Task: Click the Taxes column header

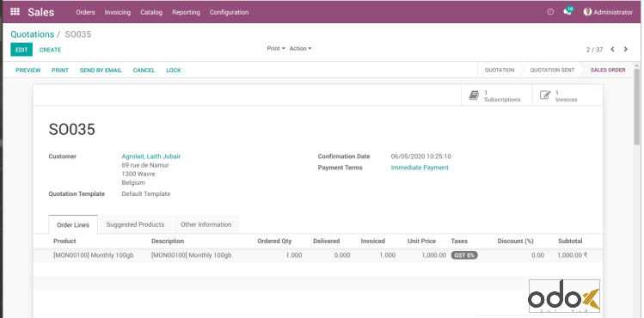Action: point(459,241)
